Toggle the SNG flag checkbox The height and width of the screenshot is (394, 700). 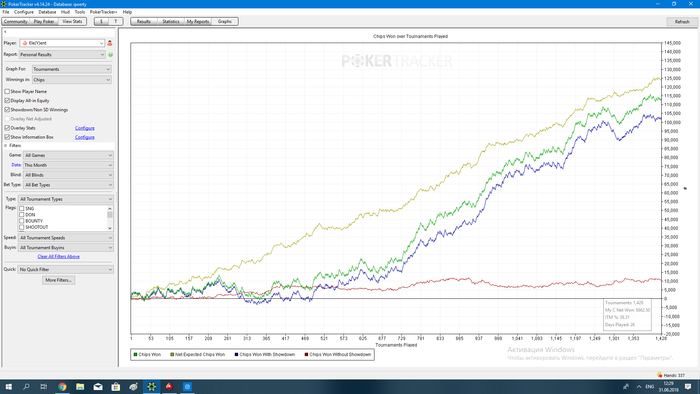pyautogui.click(x=21, y=208)
